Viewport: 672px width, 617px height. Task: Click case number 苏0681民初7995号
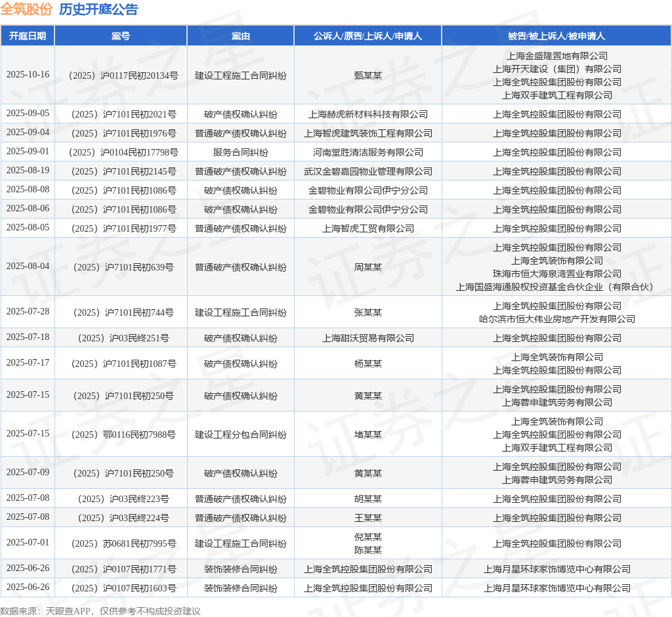pos(123,543)
